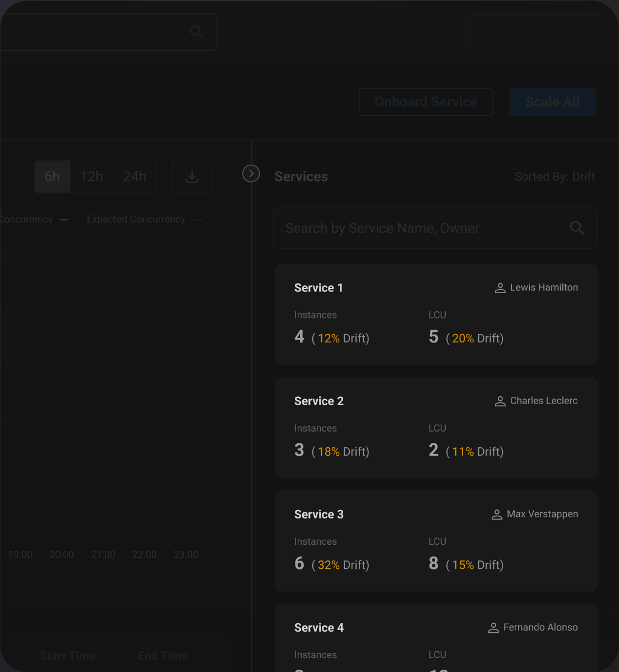619x672 pixels.
Task: Click the owner icon beside Max Verstappen
Action: click(496, 514)
